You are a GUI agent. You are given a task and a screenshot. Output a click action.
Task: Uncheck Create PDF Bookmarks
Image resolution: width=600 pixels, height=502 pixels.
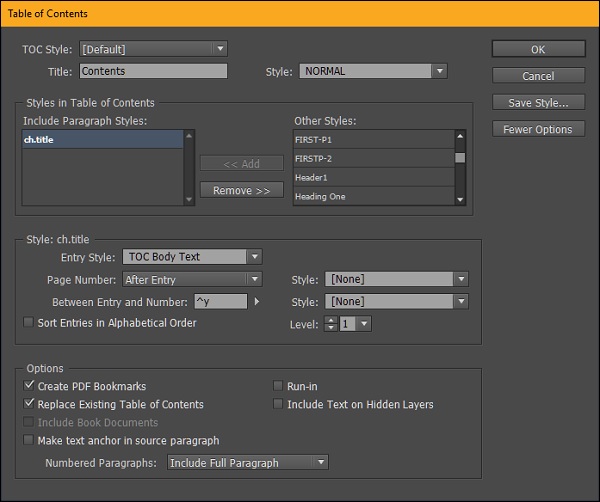coord(28,386)
